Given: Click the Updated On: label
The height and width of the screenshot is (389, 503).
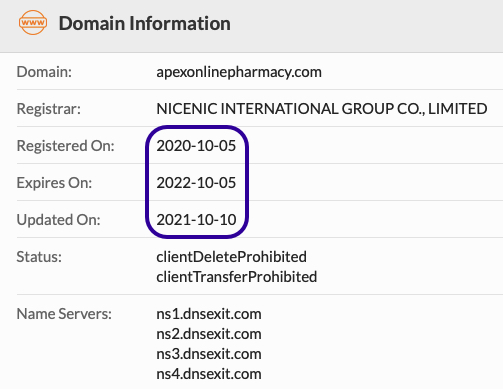Looking at the screenshot, I should point(58,220).
